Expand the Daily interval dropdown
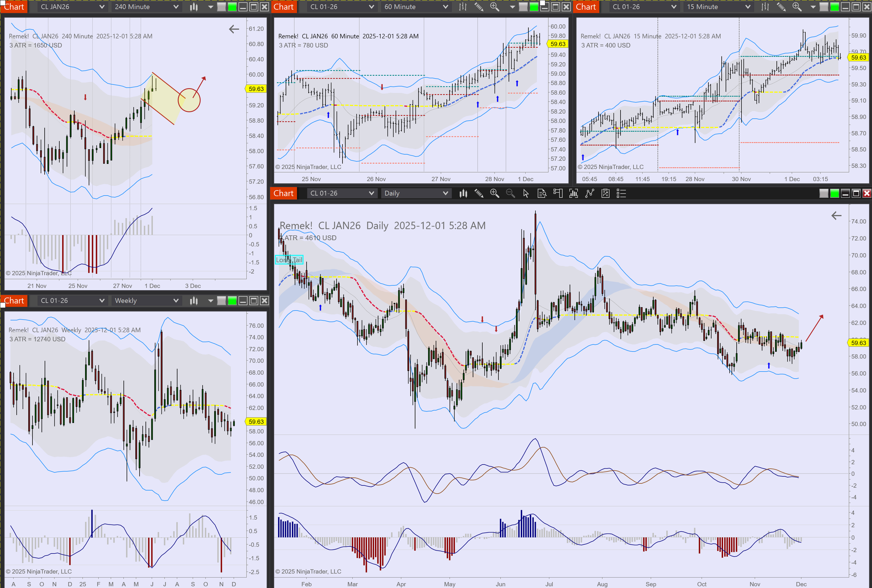 coord(415,194)
